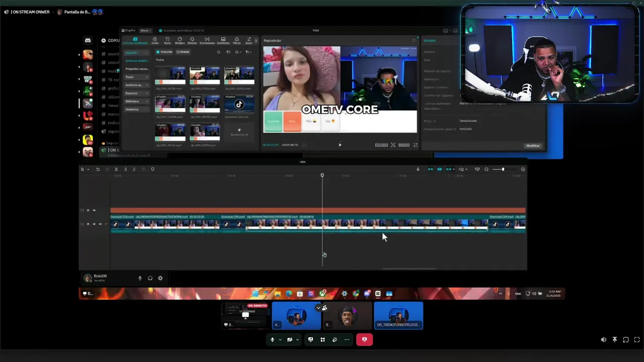The height and width of the screenshot is (362, 644).
Task: Open the Texto tab in CapCut
Action: [x=168, y=41]
